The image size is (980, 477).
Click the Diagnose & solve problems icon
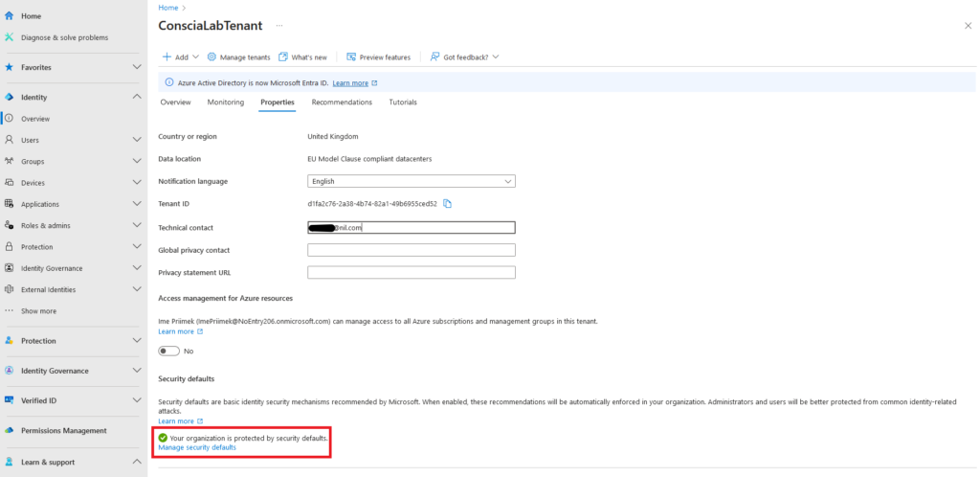9,37
